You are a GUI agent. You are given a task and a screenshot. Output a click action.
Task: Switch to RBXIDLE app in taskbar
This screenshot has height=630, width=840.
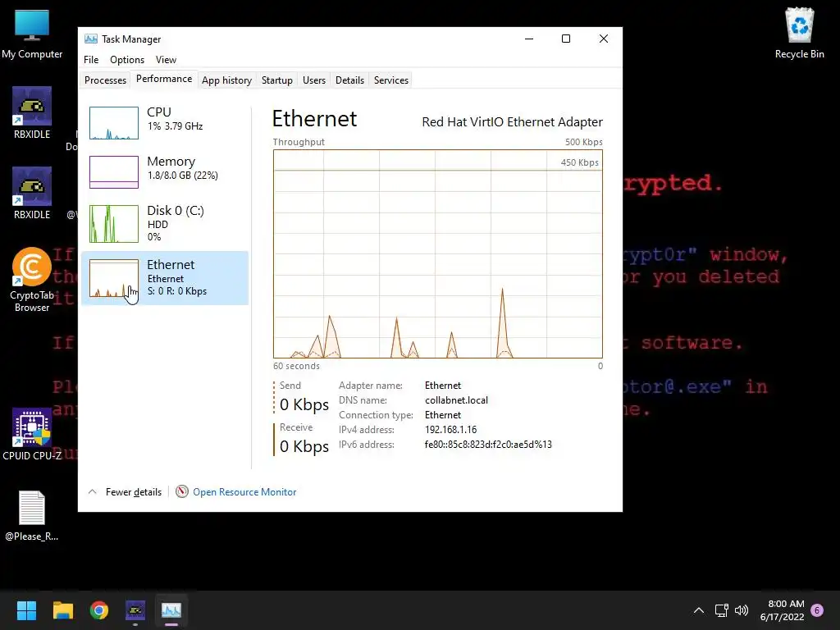coord(135,610)
